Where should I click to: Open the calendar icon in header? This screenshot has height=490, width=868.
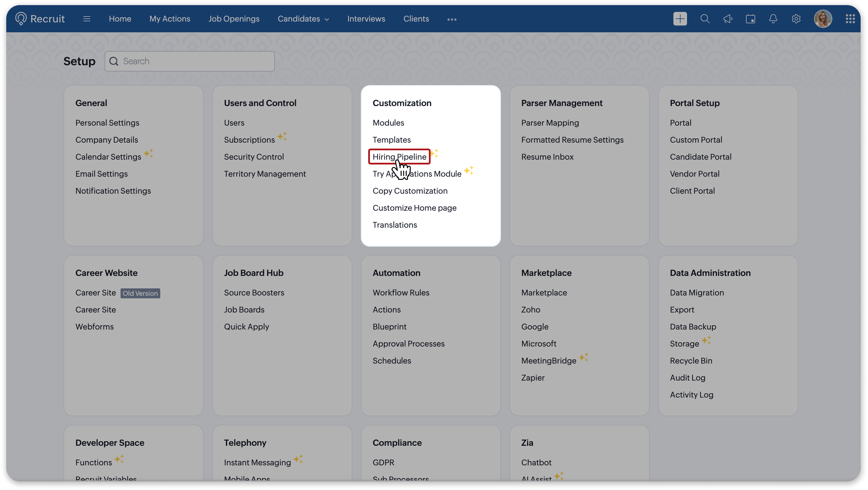pos(750,19)
